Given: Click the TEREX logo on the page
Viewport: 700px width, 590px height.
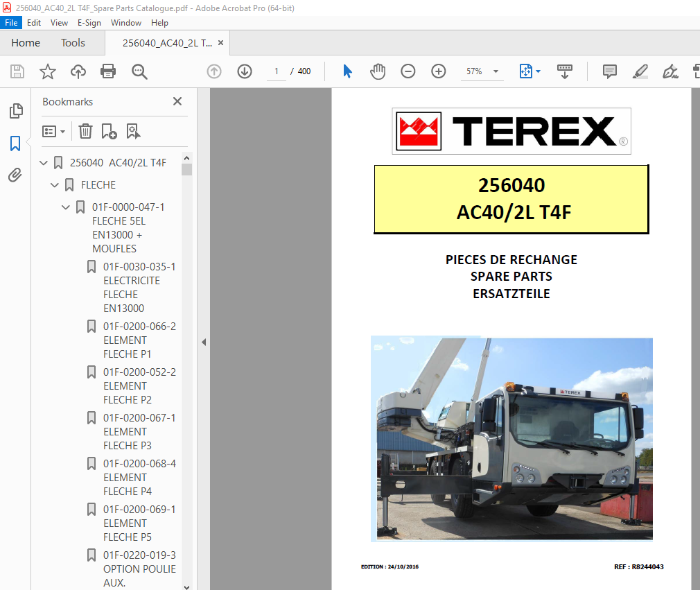Looking at the screenshot, I should [511, 131].
